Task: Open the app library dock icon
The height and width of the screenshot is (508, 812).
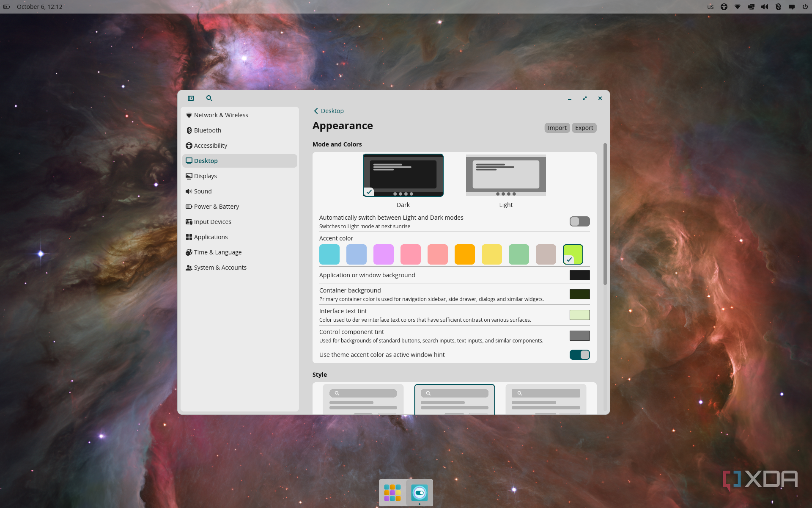Action: coord(392,493)
